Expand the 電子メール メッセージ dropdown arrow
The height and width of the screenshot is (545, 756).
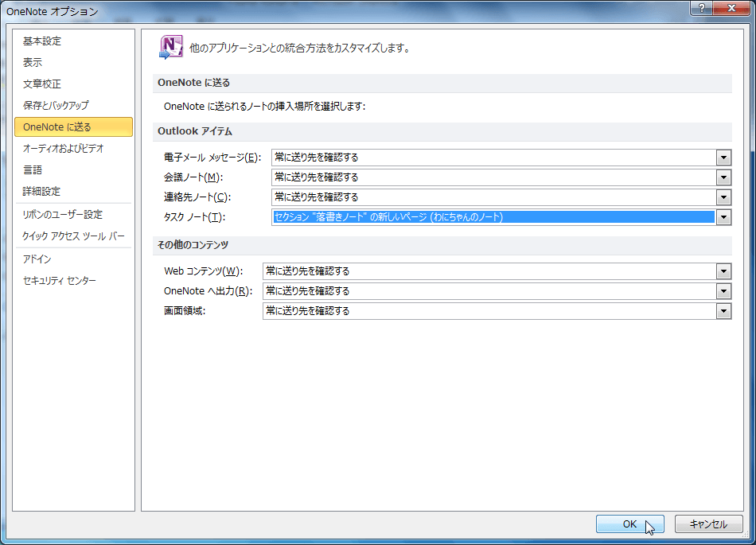(x=723, y=158)
